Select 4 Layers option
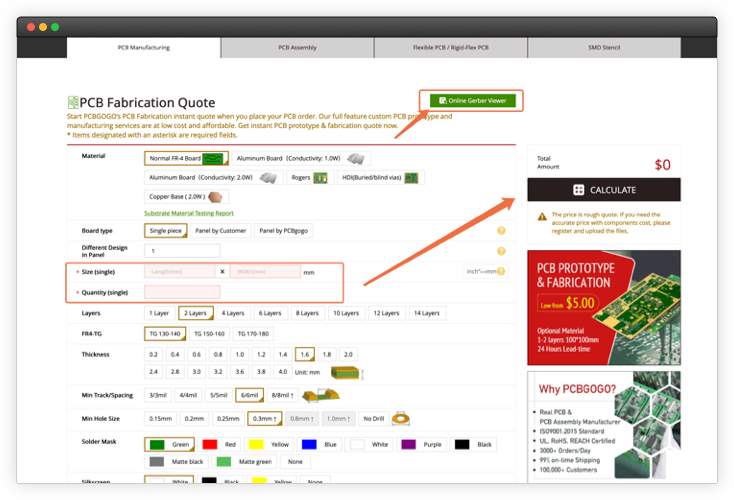 (233, 313)
